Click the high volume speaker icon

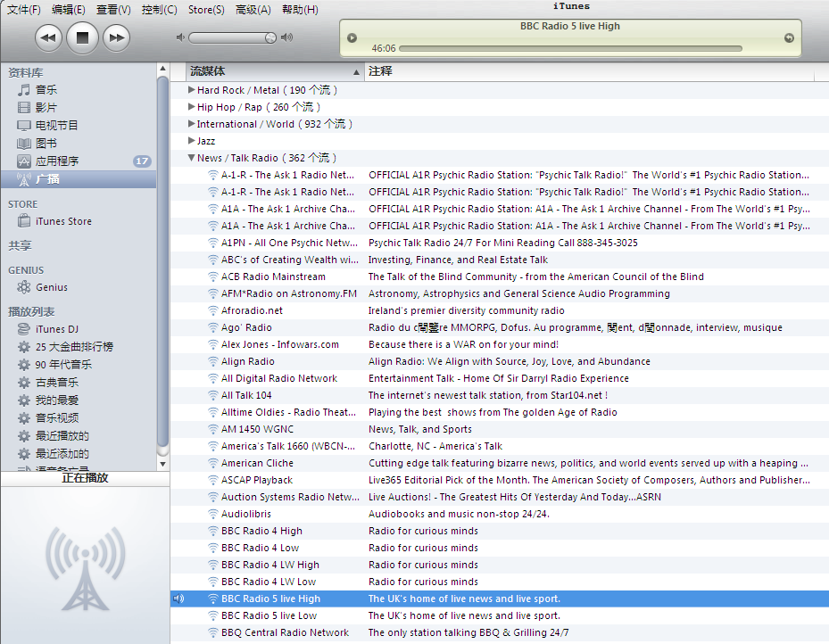[x=286, y=37]
